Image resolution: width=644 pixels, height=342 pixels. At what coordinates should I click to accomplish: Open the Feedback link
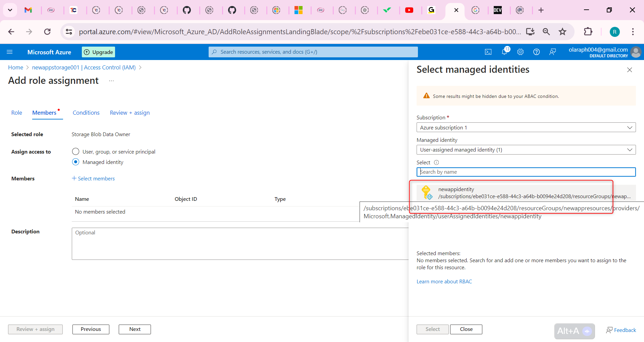[x=621, y=330]
